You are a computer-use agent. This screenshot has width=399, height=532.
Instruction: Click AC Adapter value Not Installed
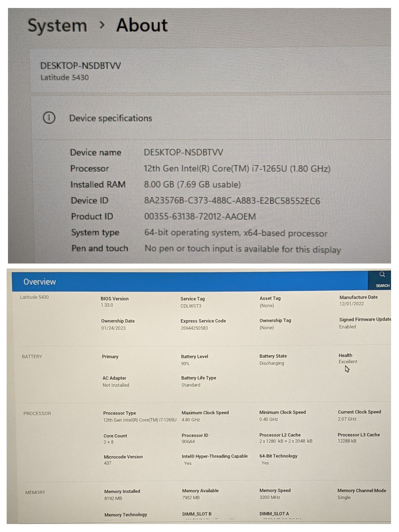116,385
